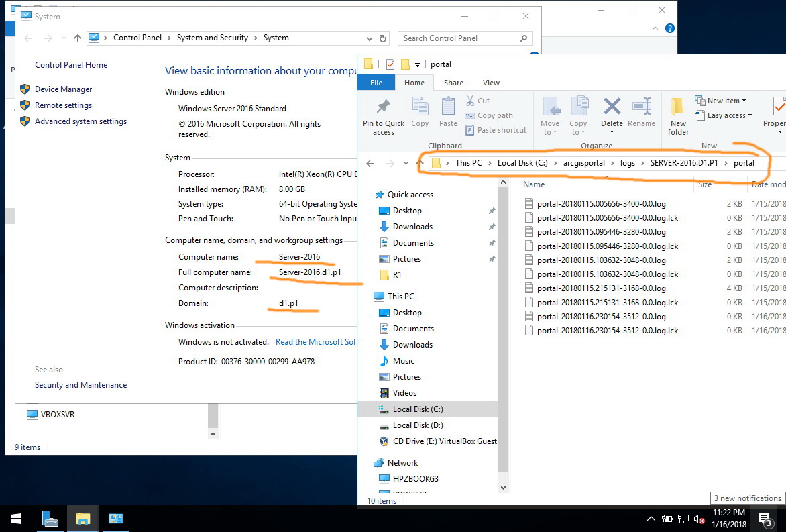The width and height of the screenshot is (786, 532).
Task: Click the New folder icon
Action: tap(678, 107)
